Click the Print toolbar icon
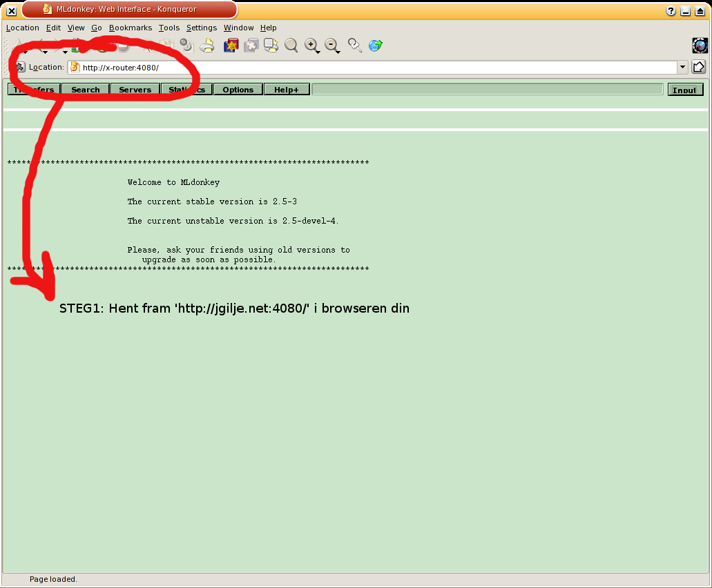This screenshot has height=588, width=712. (x=206, y=46)
